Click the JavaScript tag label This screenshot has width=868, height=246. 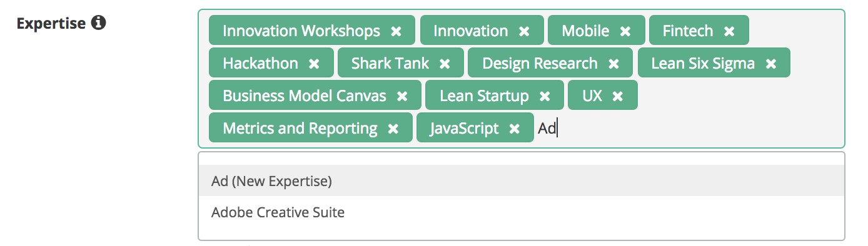[465, 128]
